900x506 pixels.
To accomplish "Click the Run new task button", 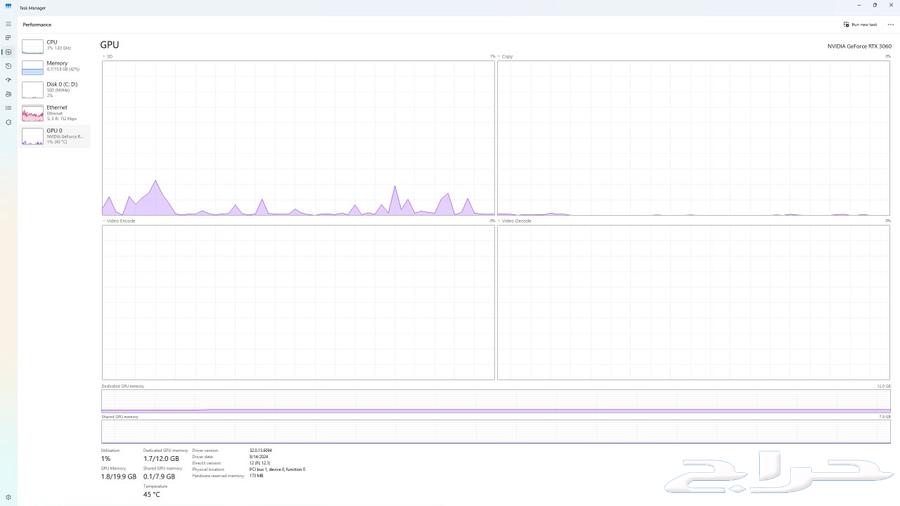I will click(x=860, y=24).
